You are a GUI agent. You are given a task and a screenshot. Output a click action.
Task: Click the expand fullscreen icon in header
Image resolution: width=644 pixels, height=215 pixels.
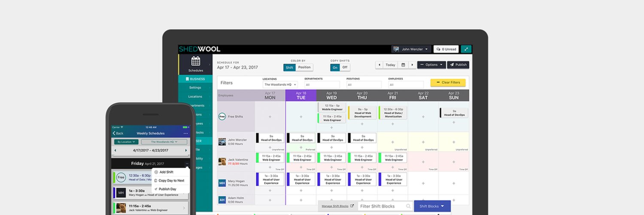pos(466,49)
